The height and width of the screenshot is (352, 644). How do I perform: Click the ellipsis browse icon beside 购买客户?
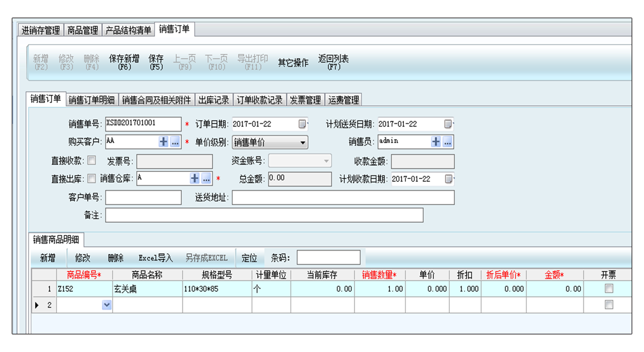(x=175, y=142)
